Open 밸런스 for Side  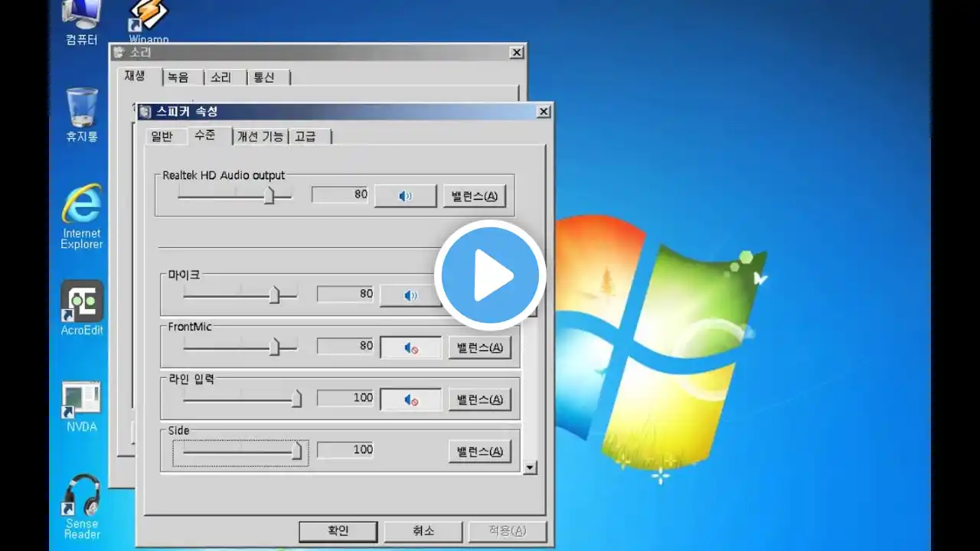pyautogui.click(x=479, y=452)
